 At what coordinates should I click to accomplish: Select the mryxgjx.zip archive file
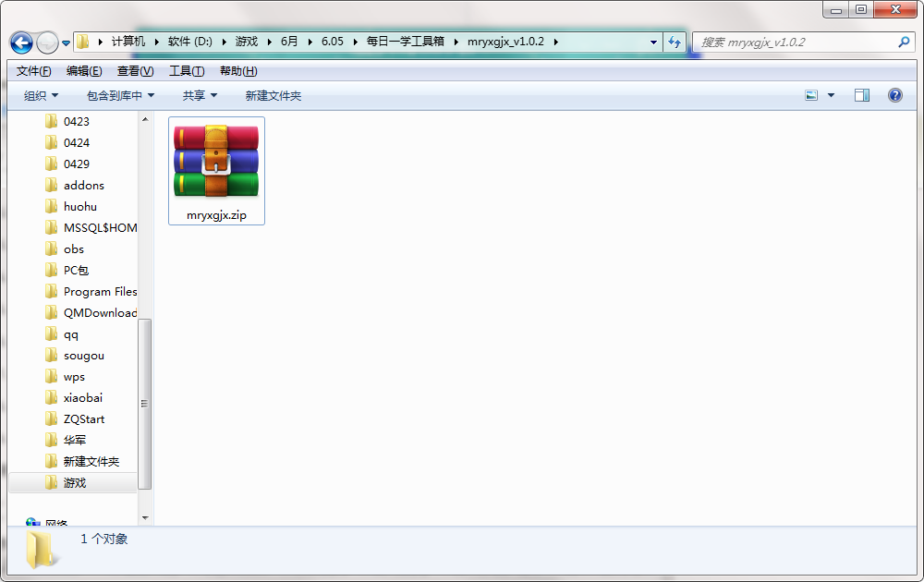[216, 171]
